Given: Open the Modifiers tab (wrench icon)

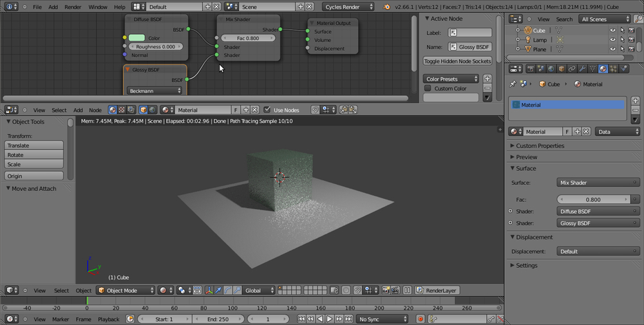Looking at the screenshot, I should (x=582, y=69).
